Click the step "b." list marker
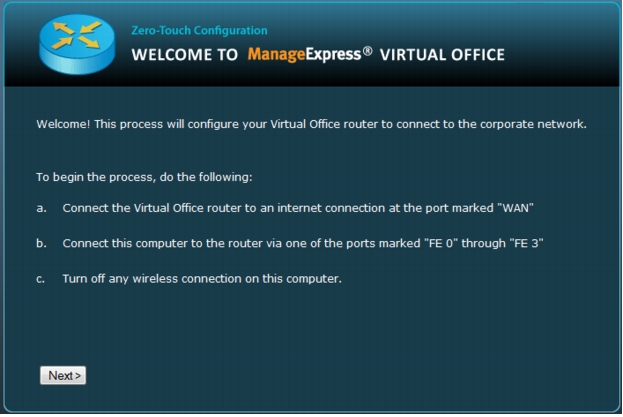This screenshot has height=417, width=623. click(x=41, y=243)
